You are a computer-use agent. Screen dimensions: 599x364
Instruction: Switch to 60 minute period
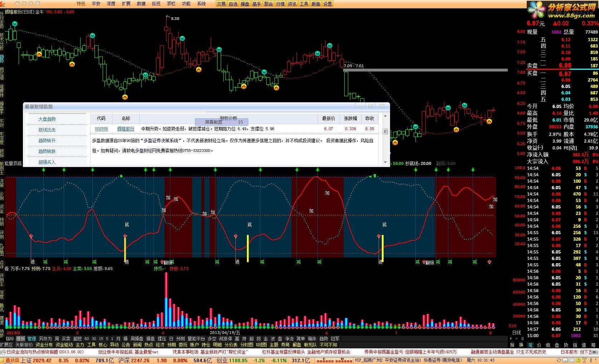[87, 339]
